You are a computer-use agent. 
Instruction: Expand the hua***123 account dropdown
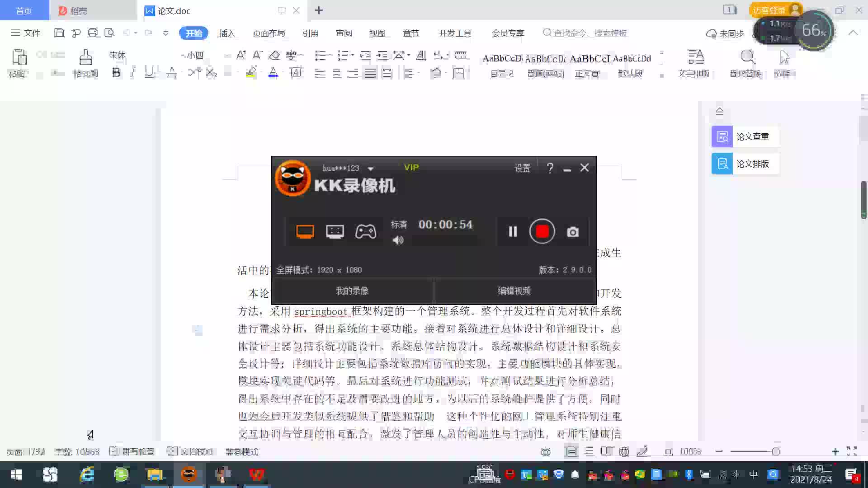tap(371, 169)
